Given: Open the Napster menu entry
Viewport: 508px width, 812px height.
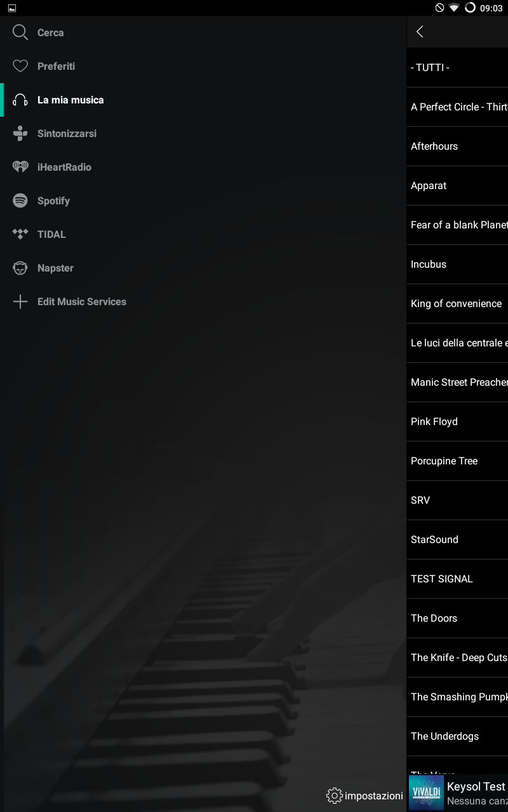Looking at the screenshot, I should point(203,268).
